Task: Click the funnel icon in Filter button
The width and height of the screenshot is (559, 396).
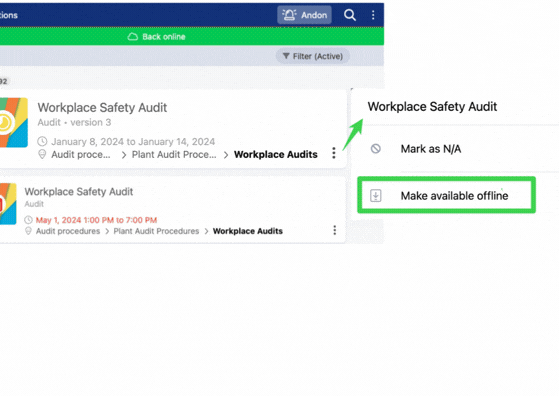Action: pos(286,56)
